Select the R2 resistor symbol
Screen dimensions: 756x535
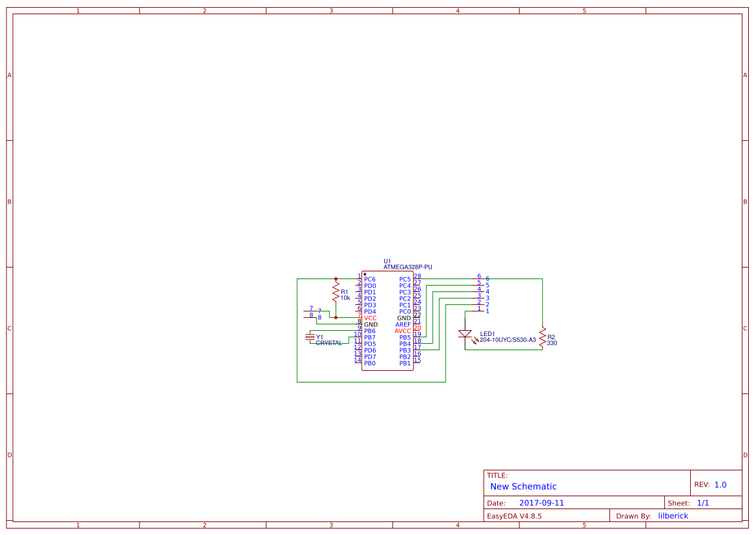tap(542, 337)
